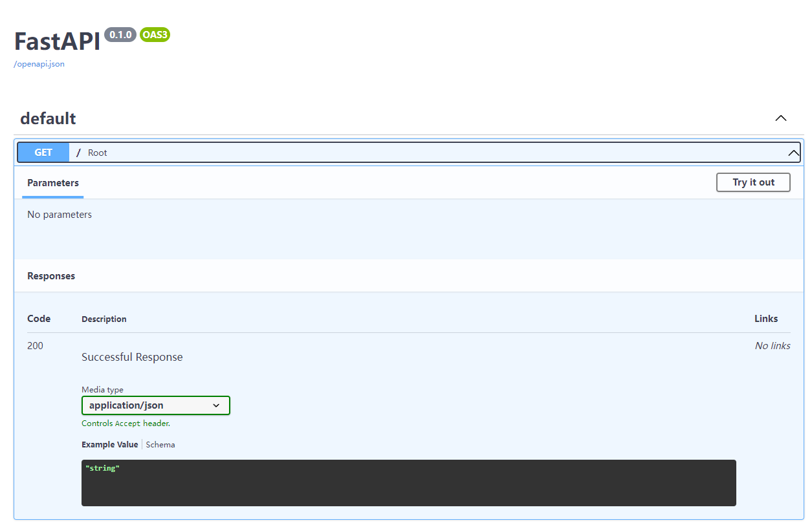Screen dimensions: 812x525
Task: Open the /openapi.json link
Action: click(x=39, y=64)
